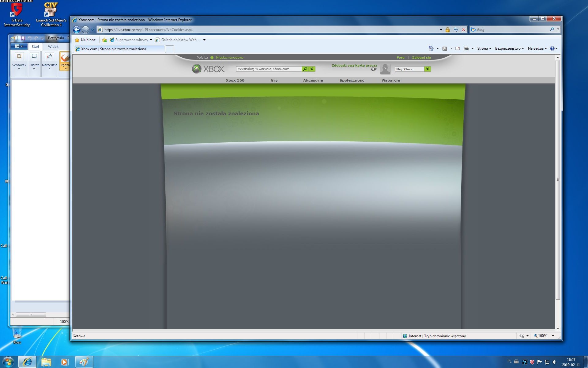
Task: Click Paint's horizontal scrollbar thumb
Action: (31, 315)
